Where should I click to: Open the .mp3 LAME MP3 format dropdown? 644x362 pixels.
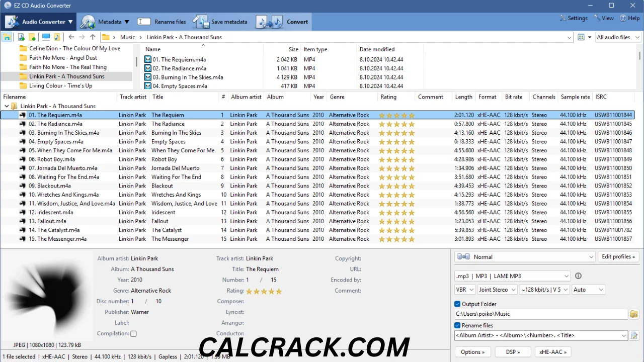tap(512, 276)
